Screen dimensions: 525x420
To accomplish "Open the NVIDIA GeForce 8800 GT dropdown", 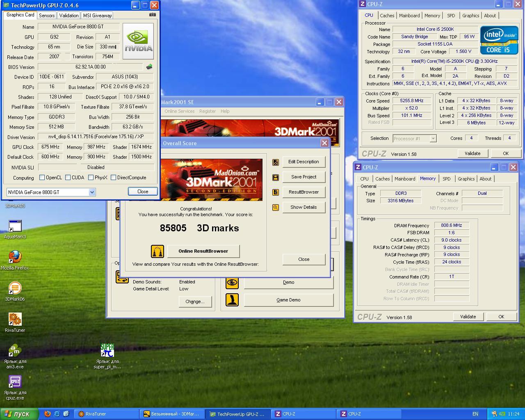I will (92, 192).
